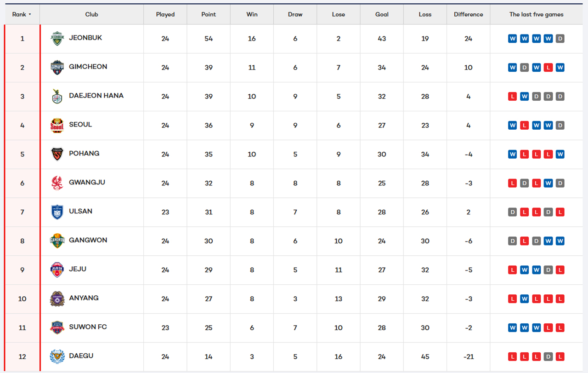The image size is (588, 373).
Task: Click Jeonbuk's most recent draw badge
Action: [x=560, y=39]
